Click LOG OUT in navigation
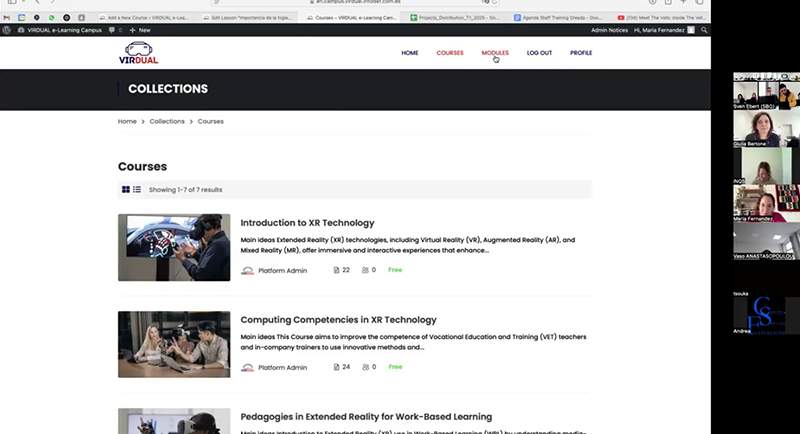The width and height of the screenshot is (800, 434). (539, 53)
